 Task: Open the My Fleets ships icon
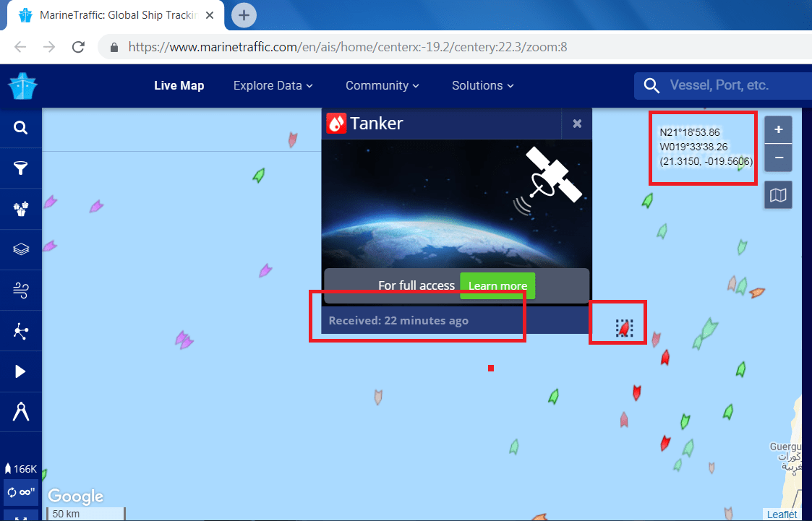21,209
